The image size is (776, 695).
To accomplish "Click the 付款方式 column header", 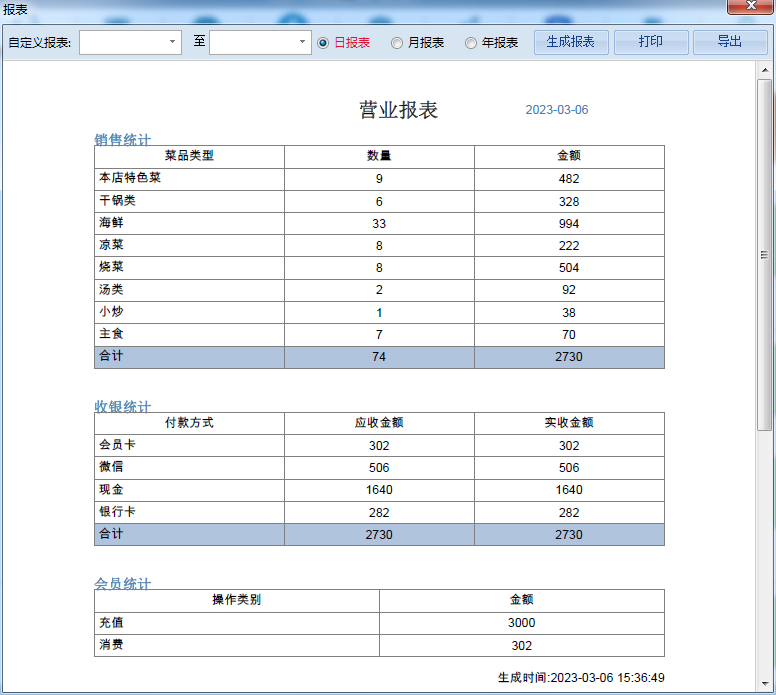I will pyautogui.click(x=189, y=423).
